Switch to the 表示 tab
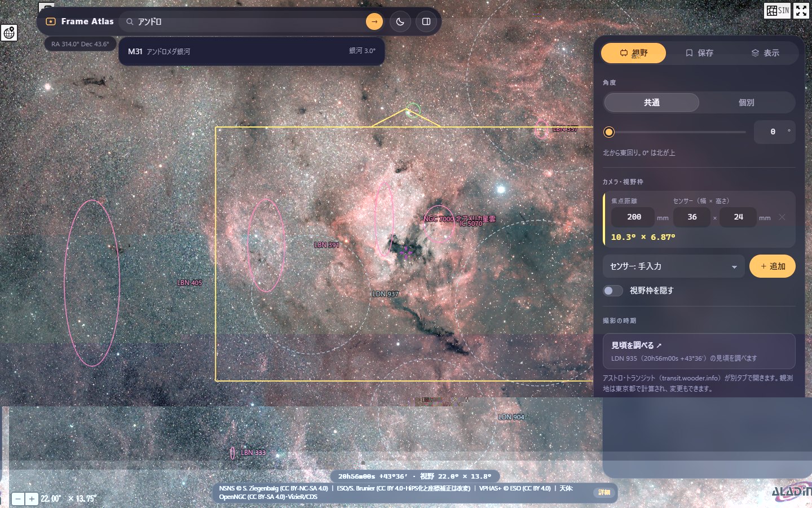 point(765,53)
